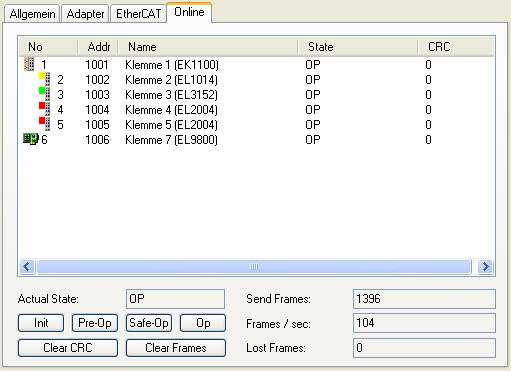Click the red terminal icon for Klemme 4
The image size is (511, 371).
point(45,109)
